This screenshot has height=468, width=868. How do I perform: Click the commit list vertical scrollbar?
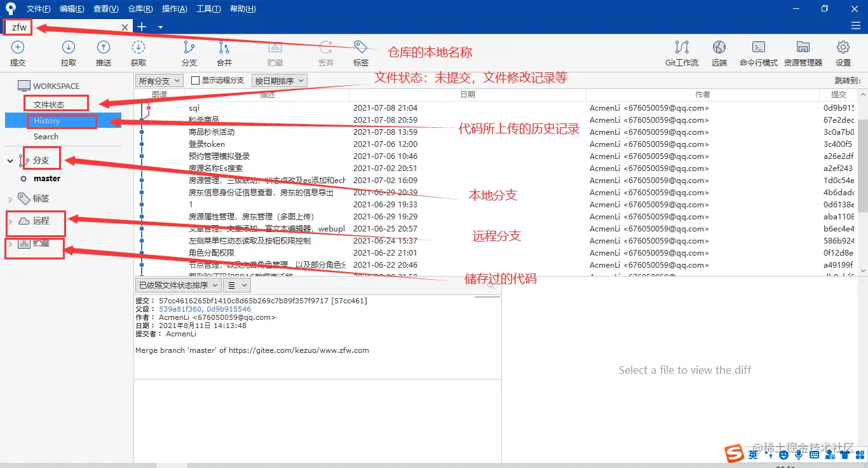(x=863, y=165)
